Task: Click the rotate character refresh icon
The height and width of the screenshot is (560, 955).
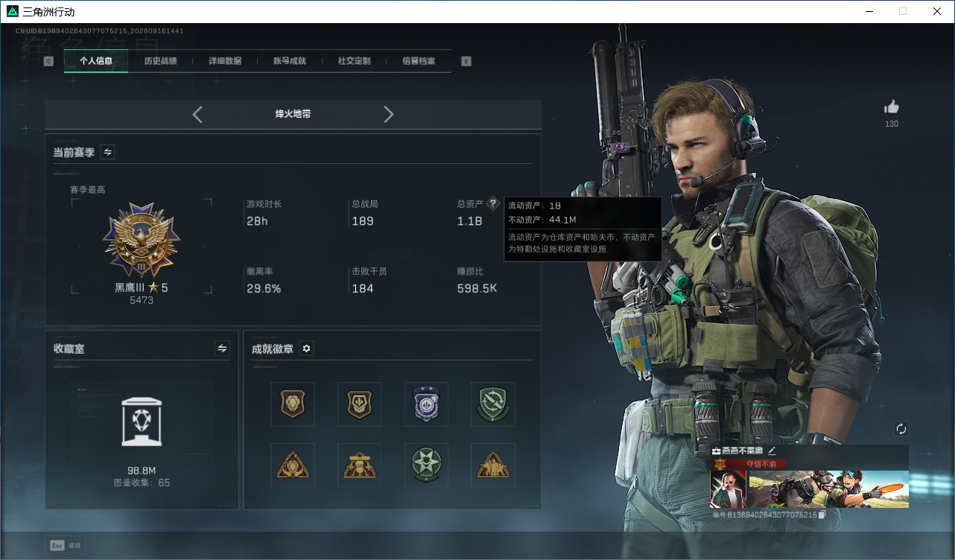Action: click(x=901, y=429)
